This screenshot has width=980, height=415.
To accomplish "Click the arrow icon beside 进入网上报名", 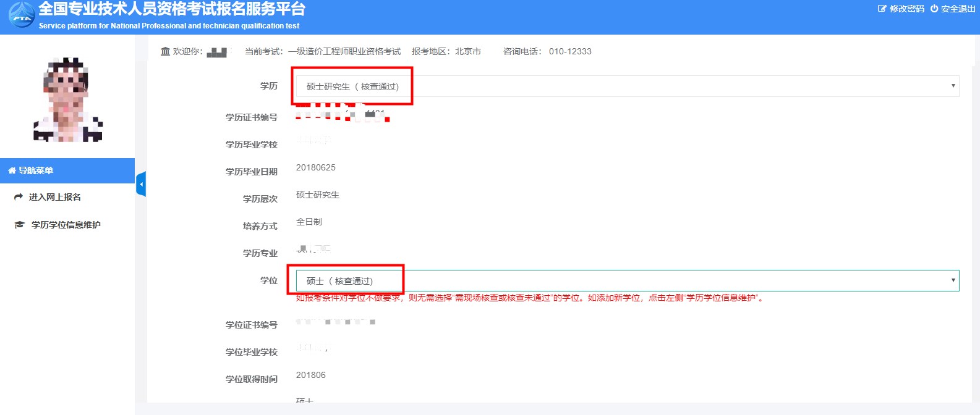I will click(19, 197).
